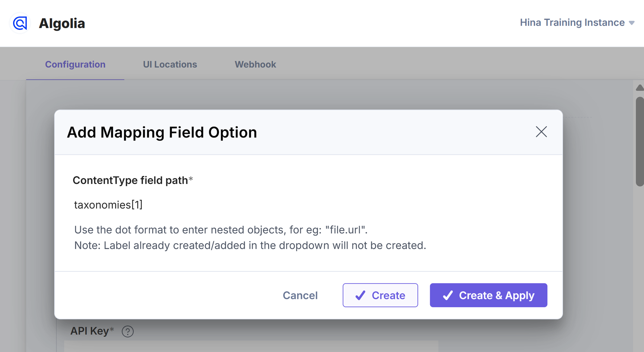
Task: Open the API Key help tooltip icon
Action: (x=128, y=331)
